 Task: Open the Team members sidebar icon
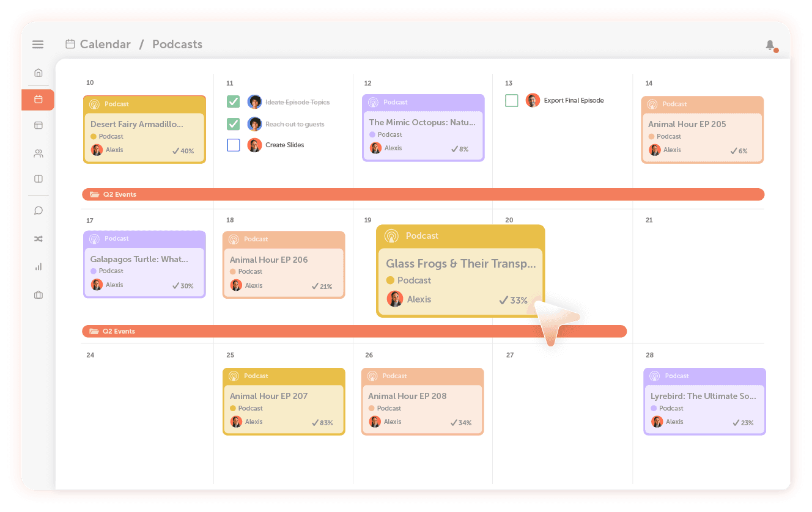tap(38, 153)
